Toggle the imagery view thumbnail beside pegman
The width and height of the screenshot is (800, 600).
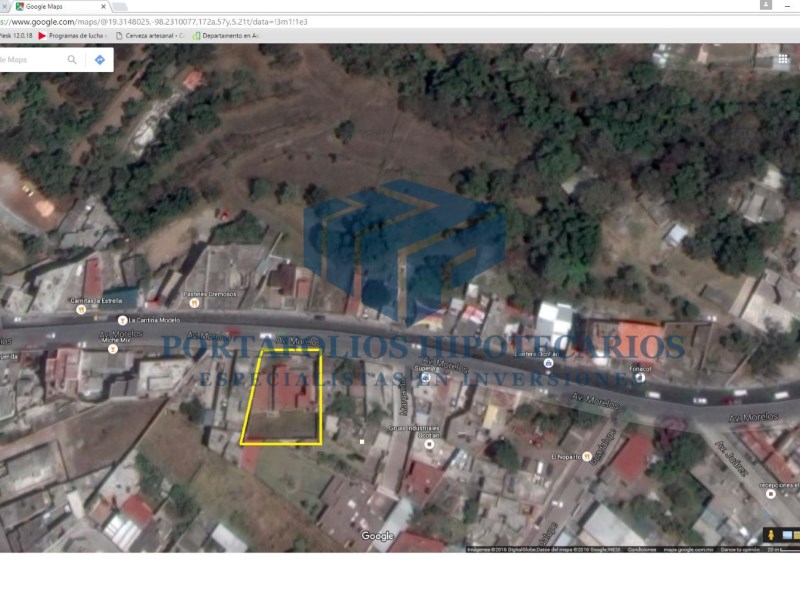click(x=787, y=535)
